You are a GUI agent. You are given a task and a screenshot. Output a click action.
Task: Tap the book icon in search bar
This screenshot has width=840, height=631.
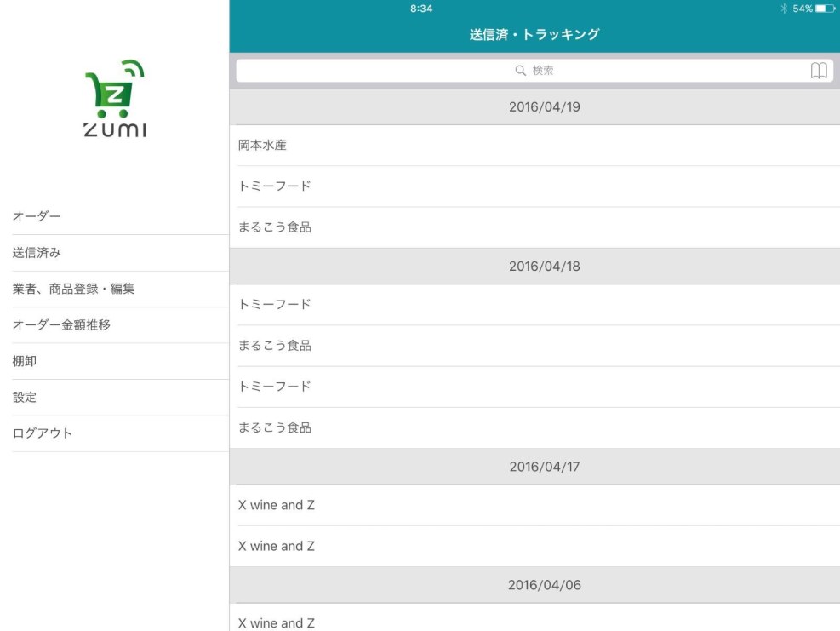[818, 71]
